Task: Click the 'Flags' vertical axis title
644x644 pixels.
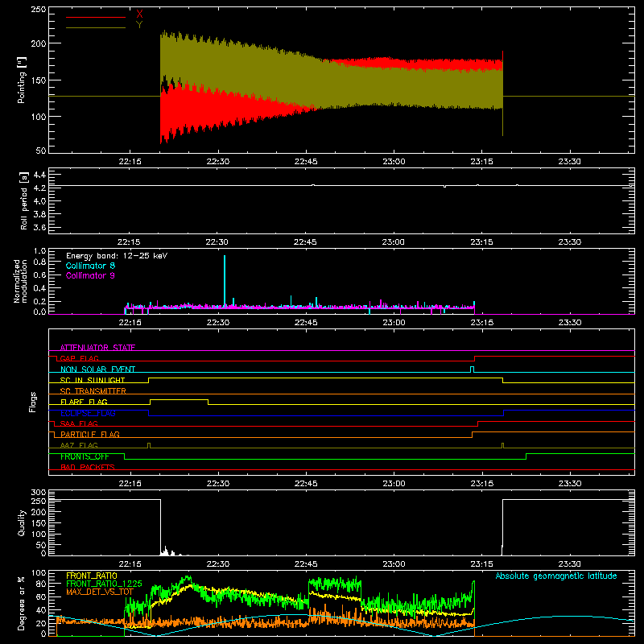Action: pyautogui.click(x=33, y=402)
